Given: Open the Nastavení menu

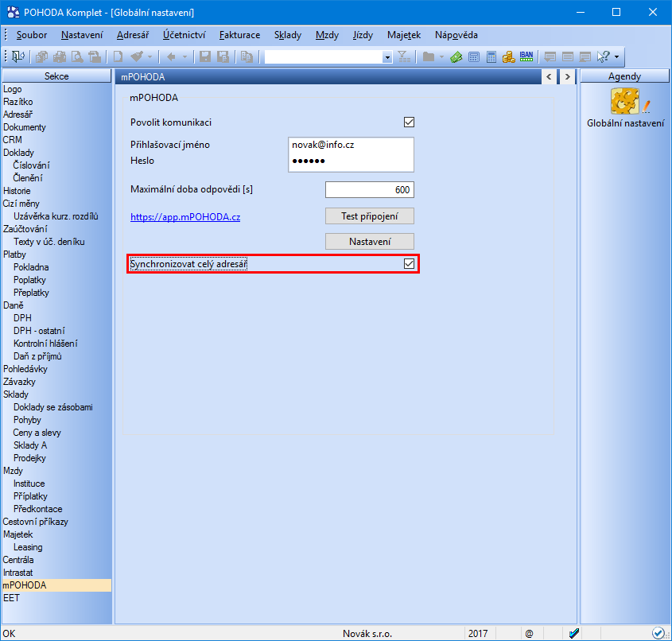Looking at the screenshot, I should tap(82, 35).
